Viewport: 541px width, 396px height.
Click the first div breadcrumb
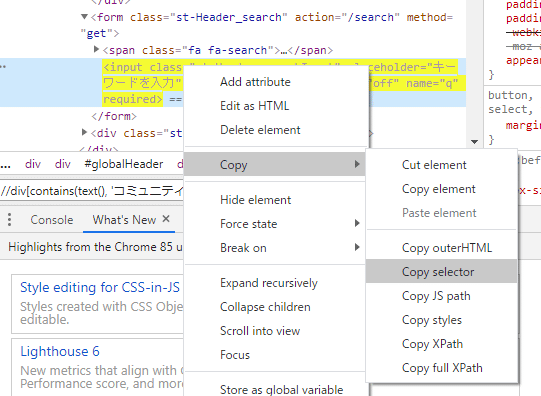(x=33, y=164)
